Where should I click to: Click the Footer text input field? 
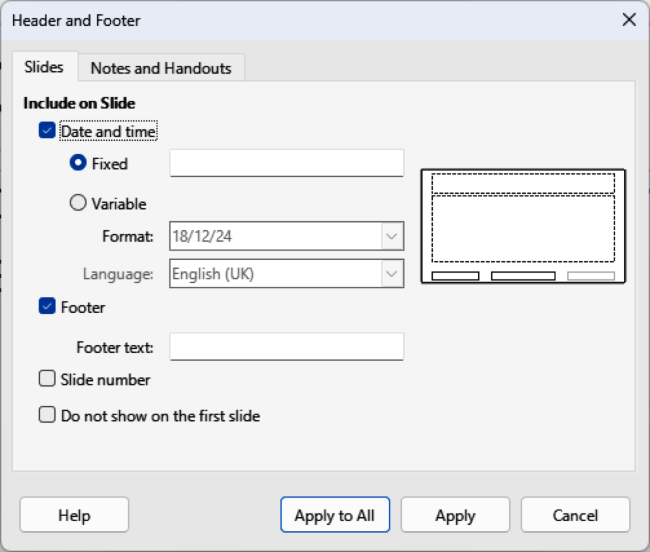pos(286,347)
